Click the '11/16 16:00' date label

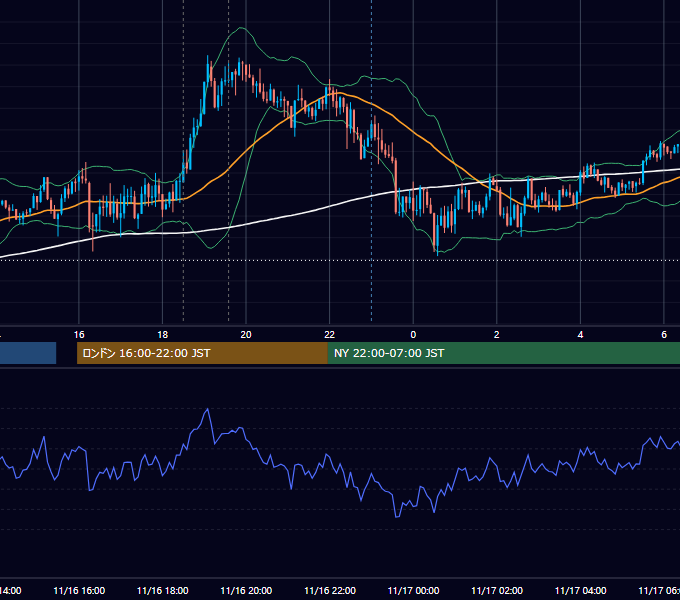coord(79,591)
